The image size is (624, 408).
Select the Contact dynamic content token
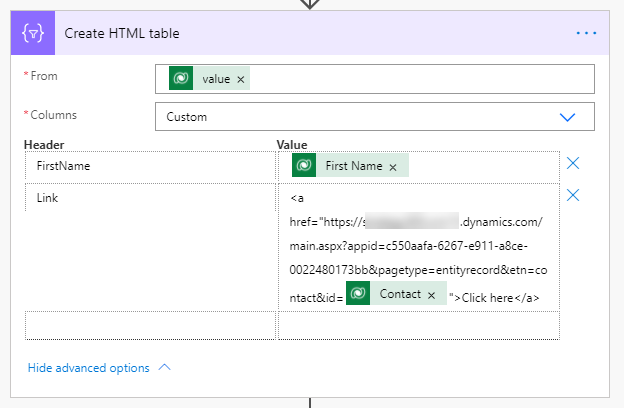396,293
